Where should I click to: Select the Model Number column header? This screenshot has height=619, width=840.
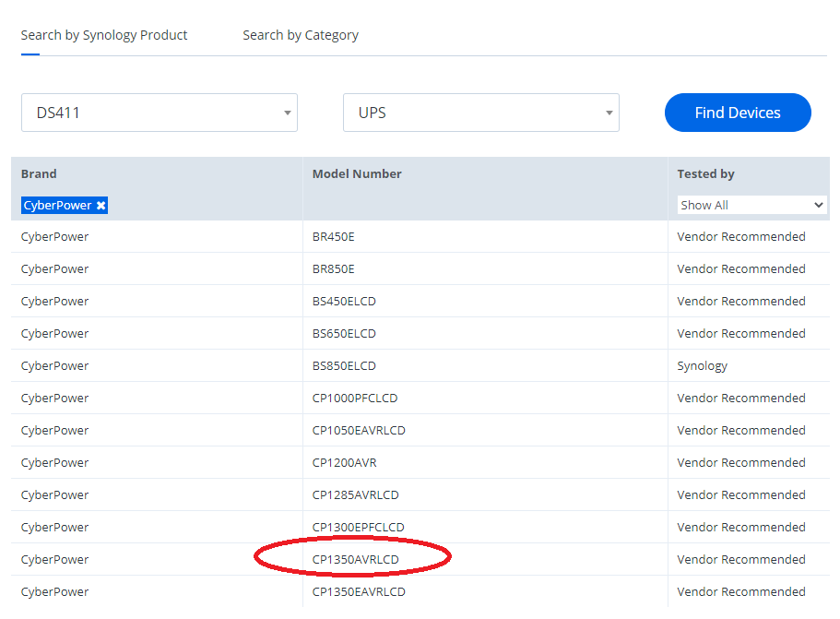coord(357,173)
